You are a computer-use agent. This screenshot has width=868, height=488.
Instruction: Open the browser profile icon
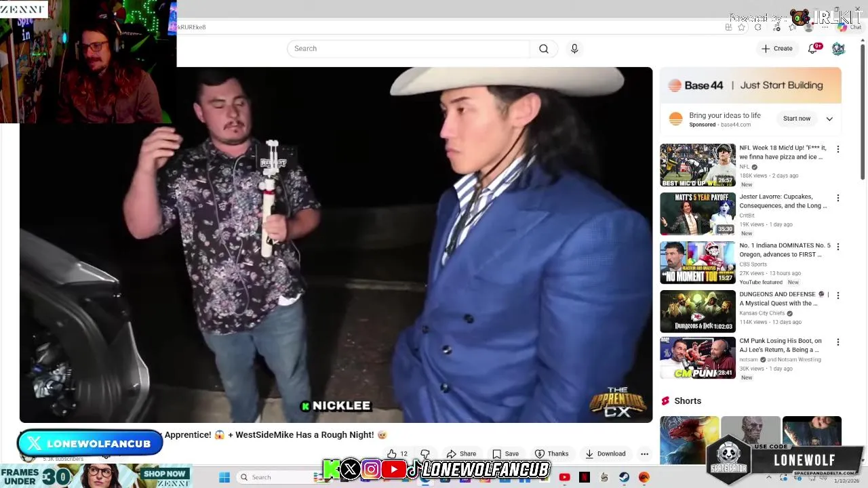[808, 27]
